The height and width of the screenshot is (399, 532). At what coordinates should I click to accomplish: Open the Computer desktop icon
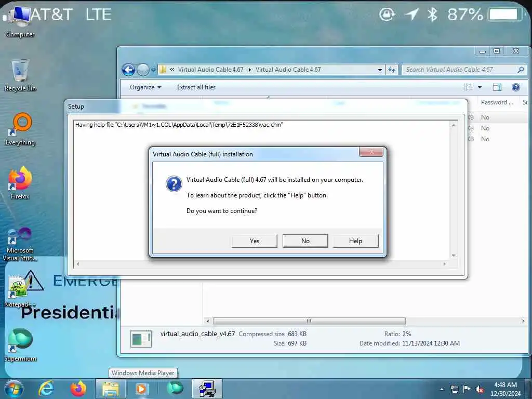[20, 21]
